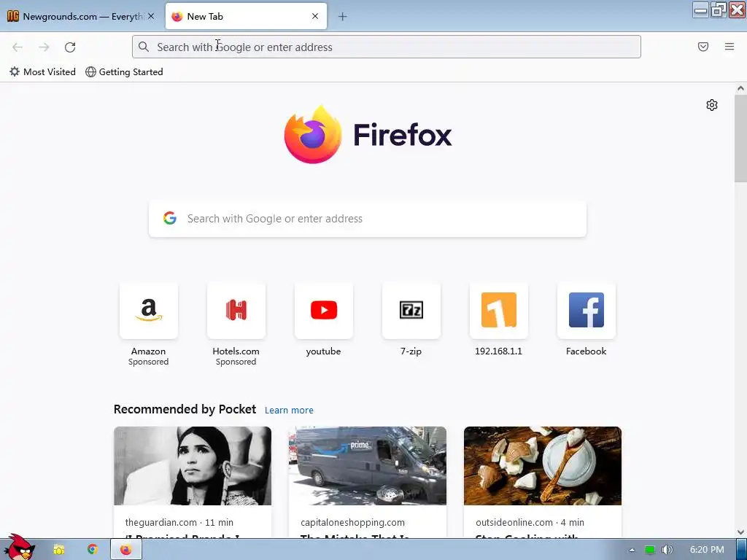Save to Pocket icon in toolbar
The image size is (747, 560).
tap(703, 47)
